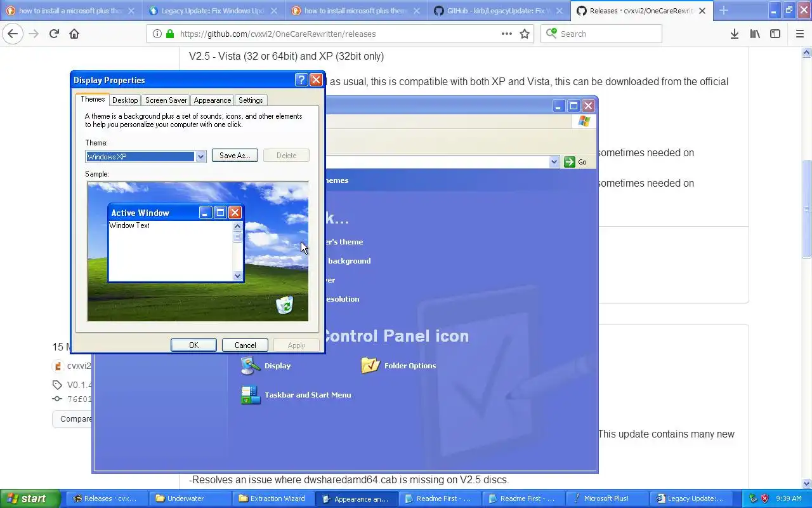
Task: Click the sample Active Window scrollbar thumb
Action: pyautogui.click(x=238, y=237)
